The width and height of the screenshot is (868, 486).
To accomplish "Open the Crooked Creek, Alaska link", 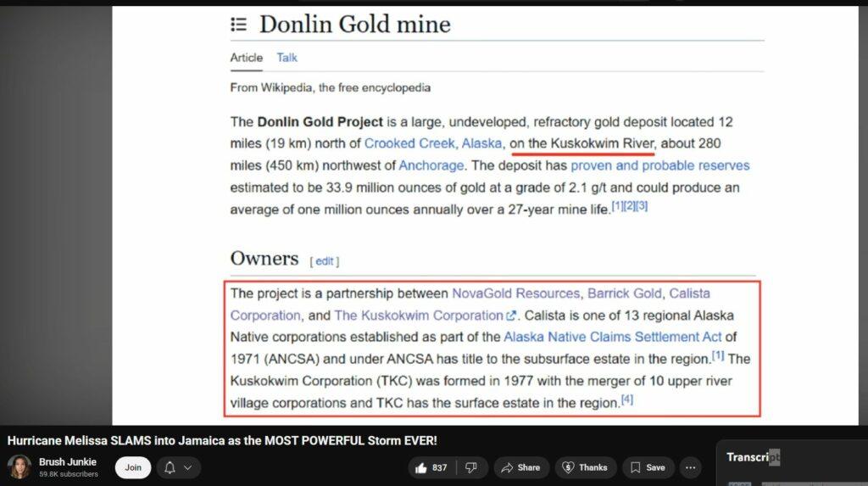I will (433, 143).
